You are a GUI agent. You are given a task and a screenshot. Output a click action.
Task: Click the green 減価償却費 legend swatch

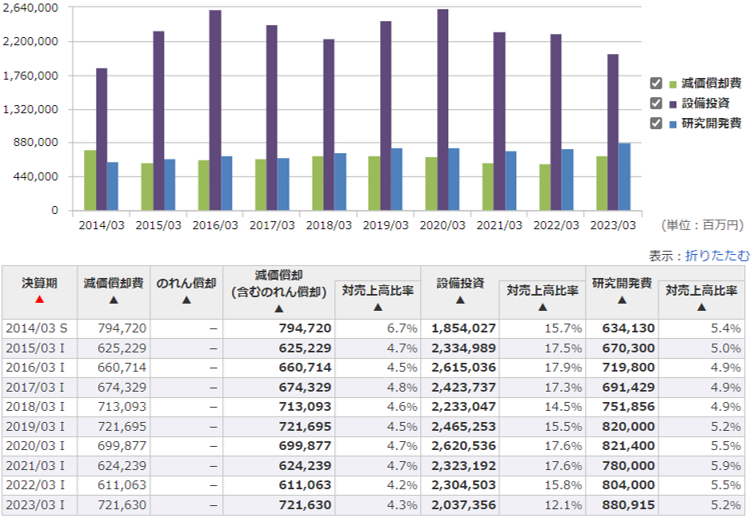[674, 84]
